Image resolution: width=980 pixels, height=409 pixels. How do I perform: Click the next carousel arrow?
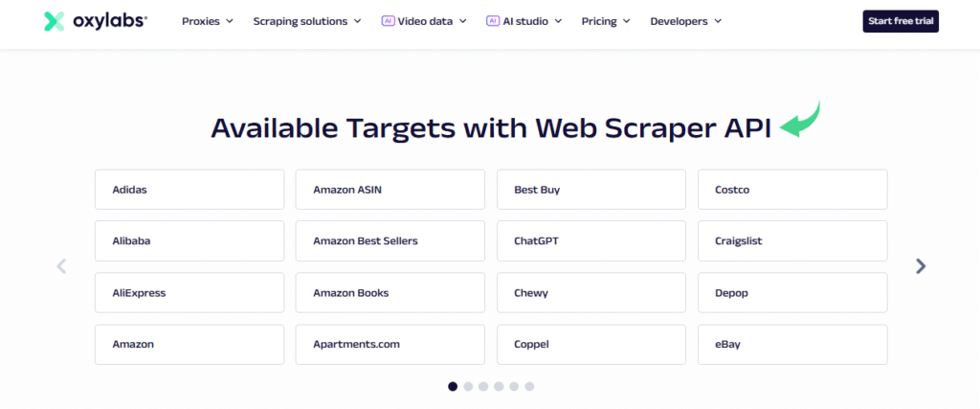click(921, 266)
